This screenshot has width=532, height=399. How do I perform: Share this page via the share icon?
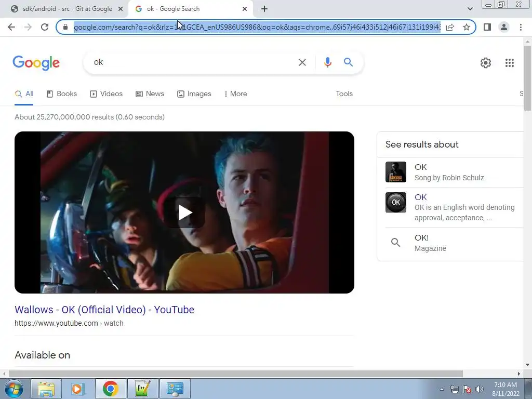pyautogui.click(x=450, y=27)
